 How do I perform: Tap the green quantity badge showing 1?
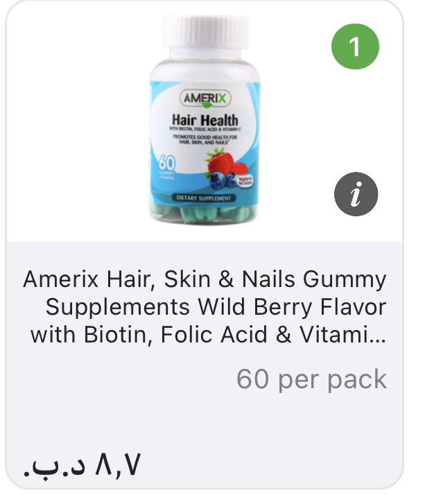[355, 46]
